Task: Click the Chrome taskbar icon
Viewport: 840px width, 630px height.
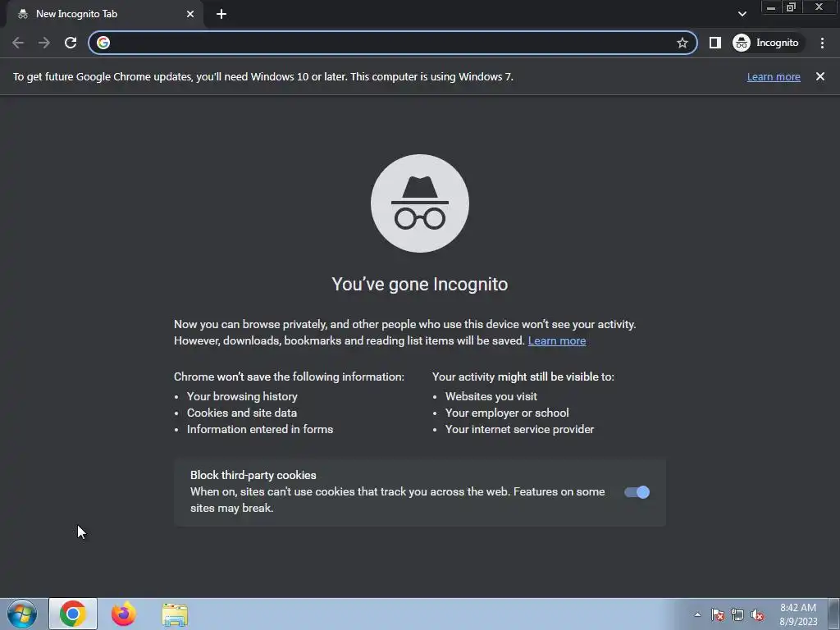Action: (x=73, y=614)
